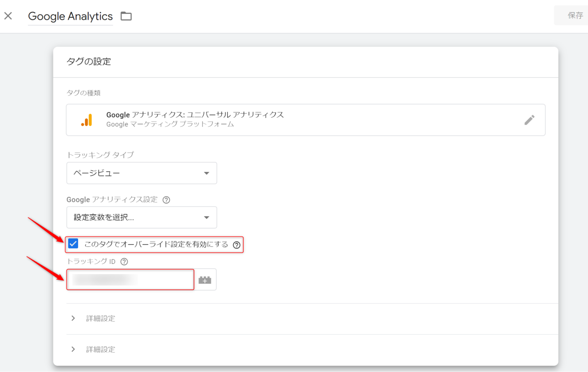Click the folder icon beside the tag name

pyautogui.click(x=126, y=16)
